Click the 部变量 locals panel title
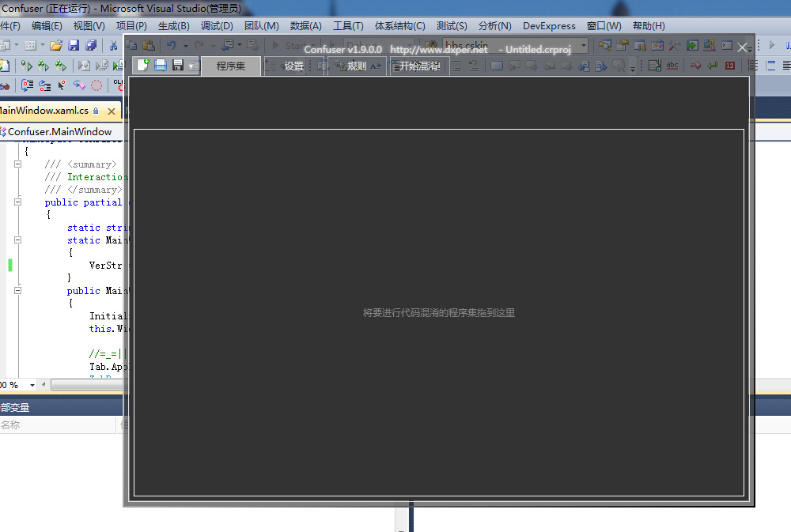Viewport: 791px width, 532px height. [15, 407]
